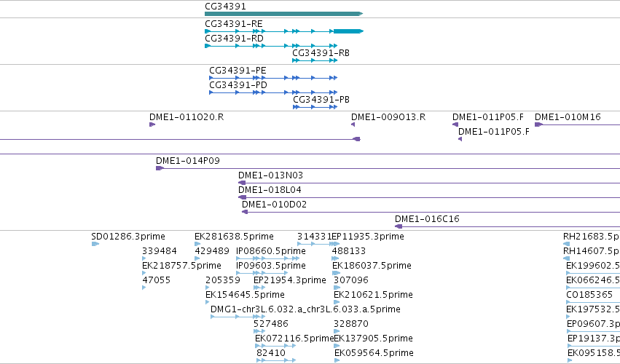Screen dimensions: 620x364
Task: Open the EK072116.5prime label
Action: [294, 339]
